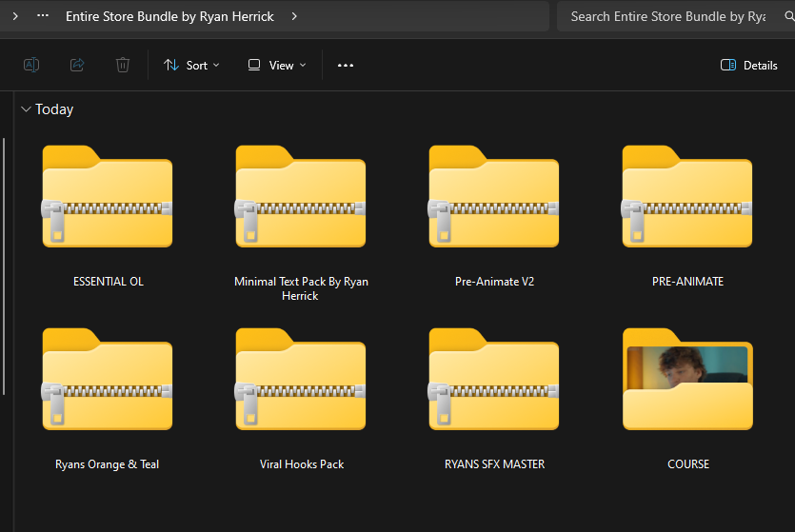The height and width of the screenshot is (532, 795).
Task: Open the View dropdown menu
Action: [x=277, y=65]
